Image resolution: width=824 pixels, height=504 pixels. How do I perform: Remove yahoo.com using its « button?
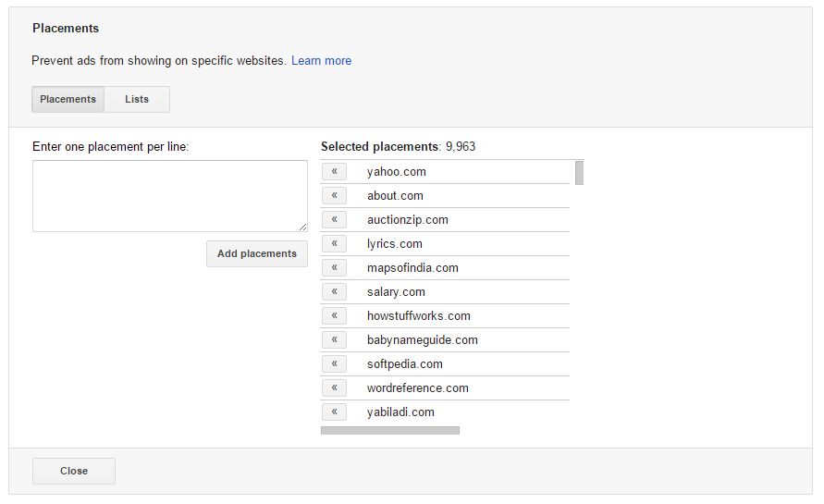click(334, 171)
